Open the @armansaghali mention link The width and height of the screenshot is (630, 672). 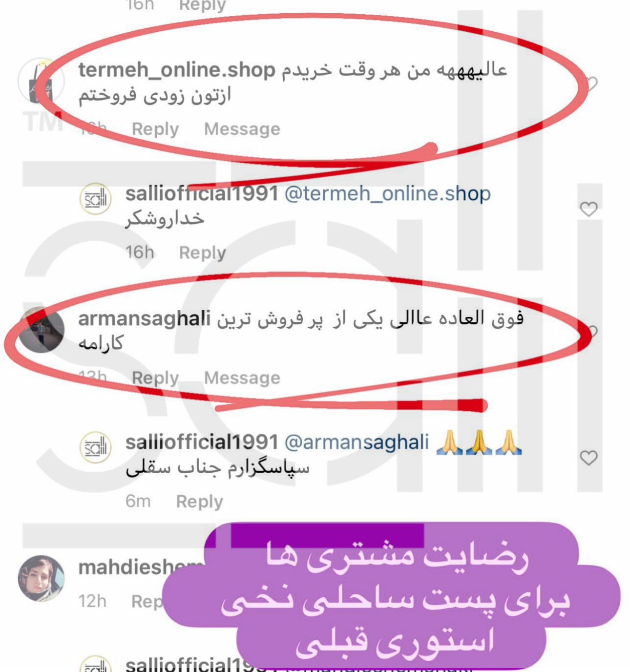(x=356, y=442)
